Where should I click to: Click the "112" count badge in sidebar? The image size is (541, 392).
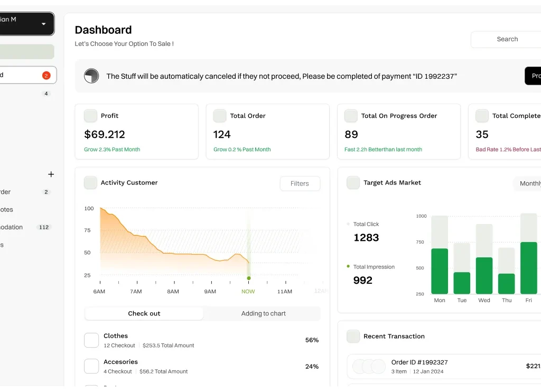click(x=44, y=227)
